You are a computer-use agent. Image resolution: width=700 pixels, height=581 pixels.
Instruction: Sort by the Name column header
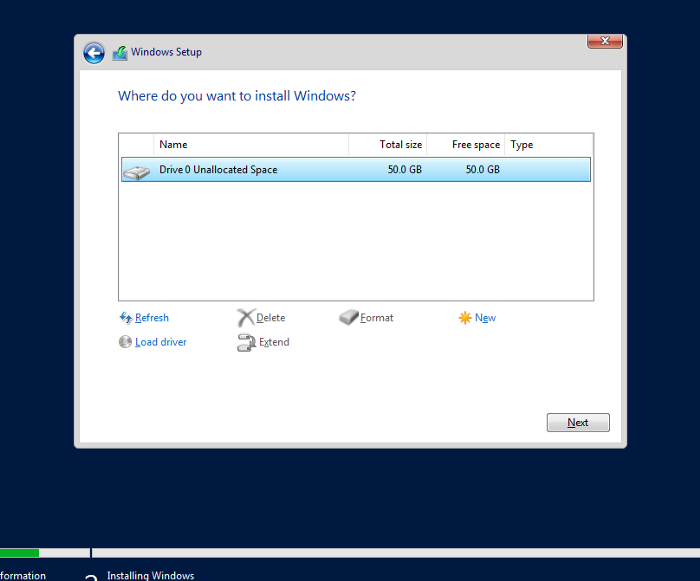(x=251, y=145)
